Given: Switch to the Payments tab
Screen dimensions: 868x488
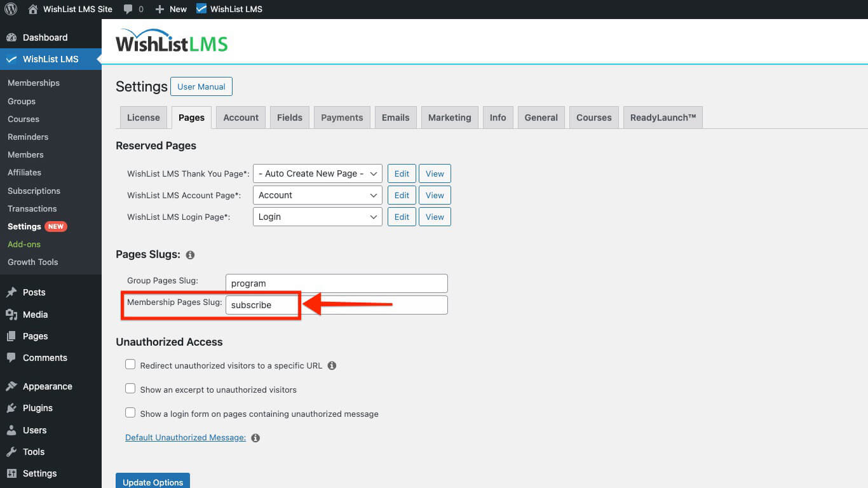Looking at the screenshot, I should pos(341,117).
